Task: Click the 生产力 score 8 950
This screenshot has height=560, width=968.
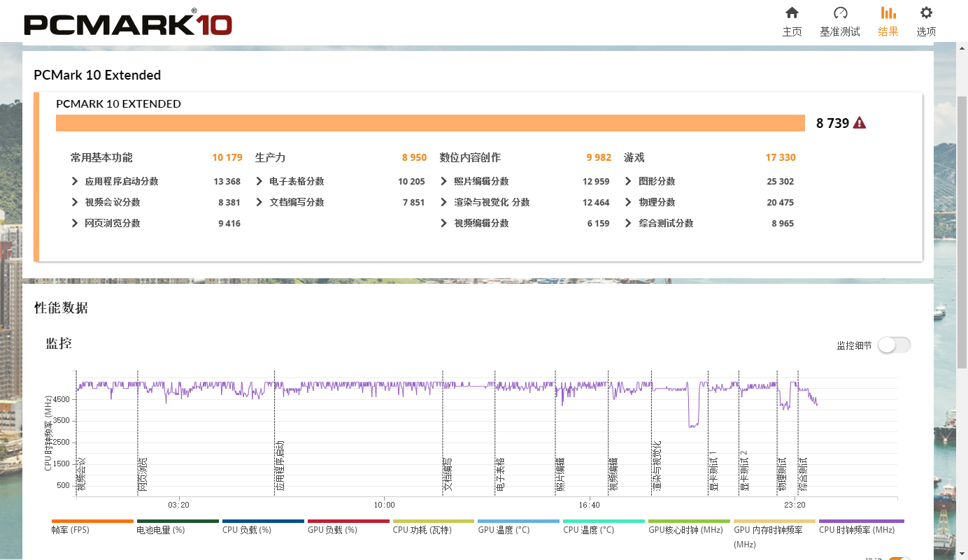Action: click(x=414, y=157)
